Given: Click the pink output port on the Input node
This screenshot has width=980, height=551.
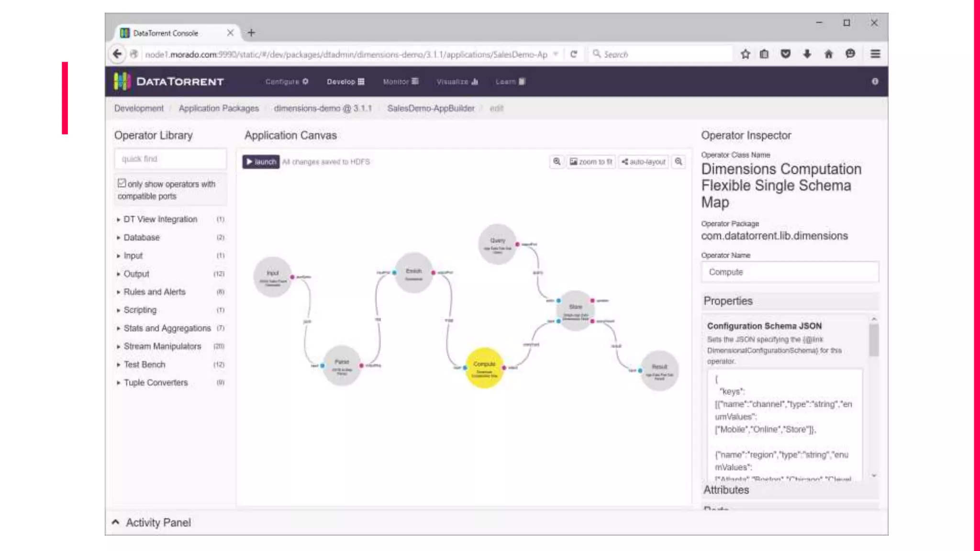Looking at the screenshot, I should pyautogui.click(x=292, y=277).
